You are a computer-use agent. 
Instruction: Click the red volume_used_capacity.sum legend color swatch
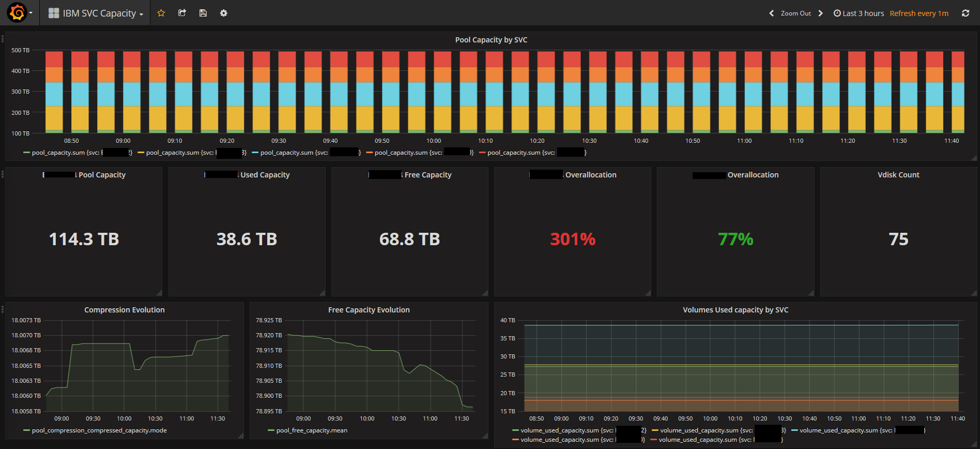tap(654, 440)
